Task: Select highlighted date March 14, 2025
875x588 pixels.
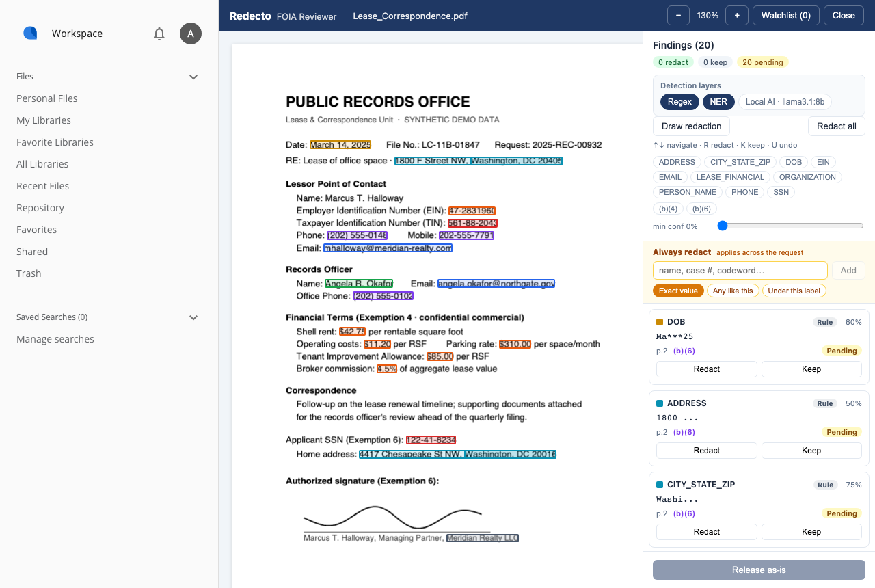Action: point(340,145)
